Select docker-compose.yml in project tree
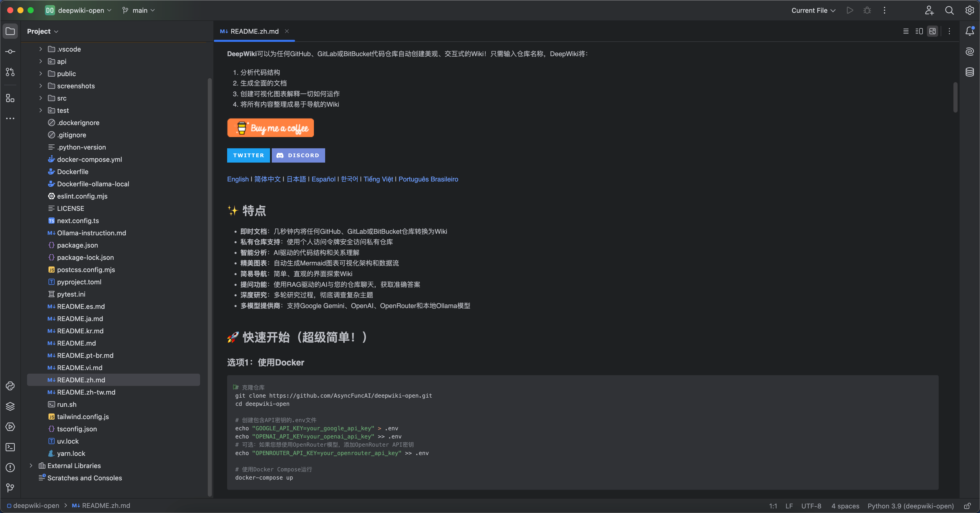Image resolution: width=980 pixels, height=513 pixels. [89, 160]
